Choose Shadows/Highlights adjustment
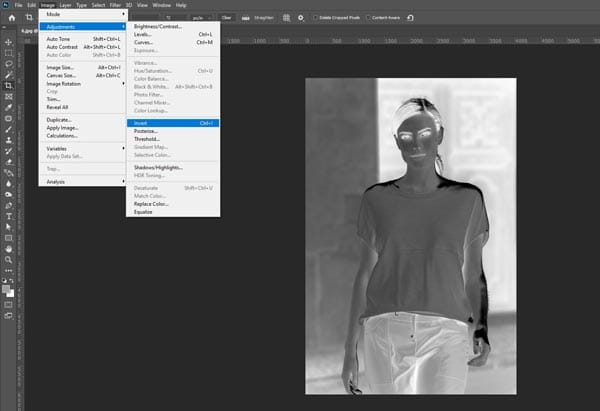This screenshot has width=600, height=411. point(173,167)
